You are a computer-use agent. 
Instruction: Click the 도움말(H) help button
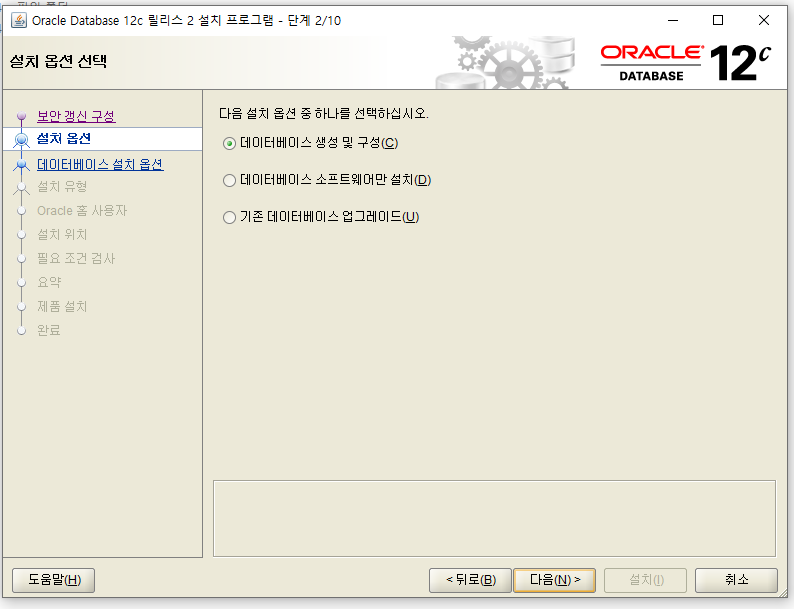[54, 580]
